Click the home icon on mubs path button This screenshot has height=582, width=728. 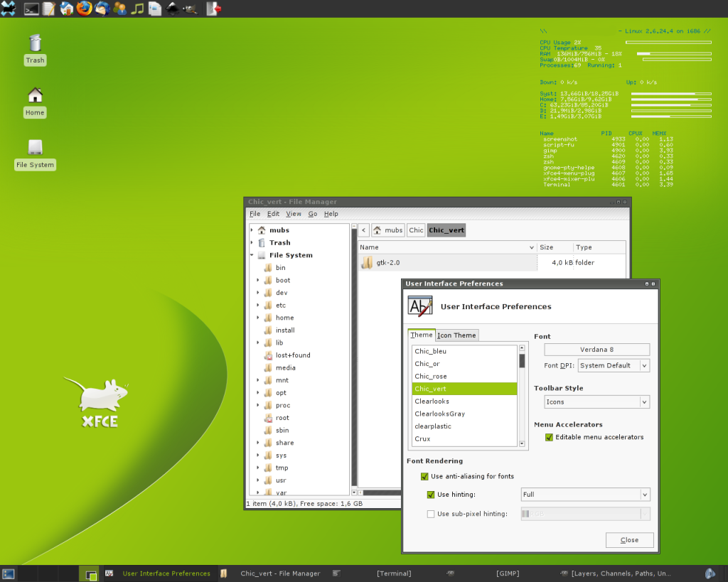pyautogui.click(x=378, y=230)
